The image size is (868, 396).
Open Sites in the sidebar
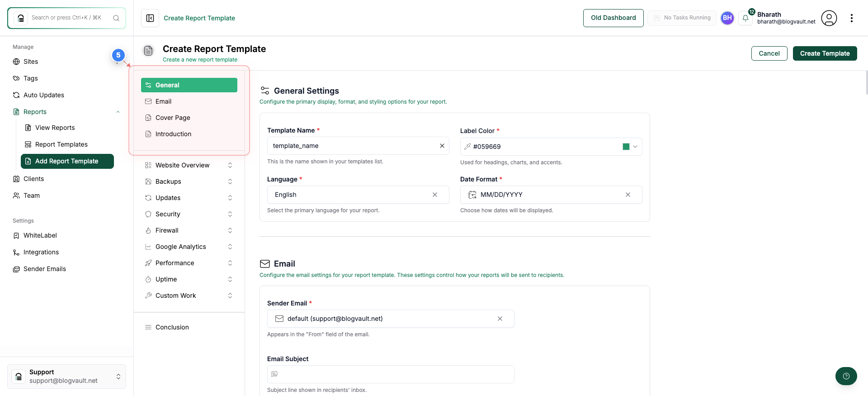[31, 62]
